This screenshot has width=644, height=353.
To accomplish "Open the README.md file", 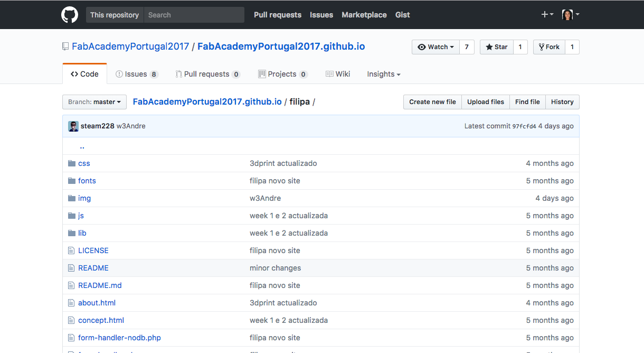I will (x=100, y=285).
